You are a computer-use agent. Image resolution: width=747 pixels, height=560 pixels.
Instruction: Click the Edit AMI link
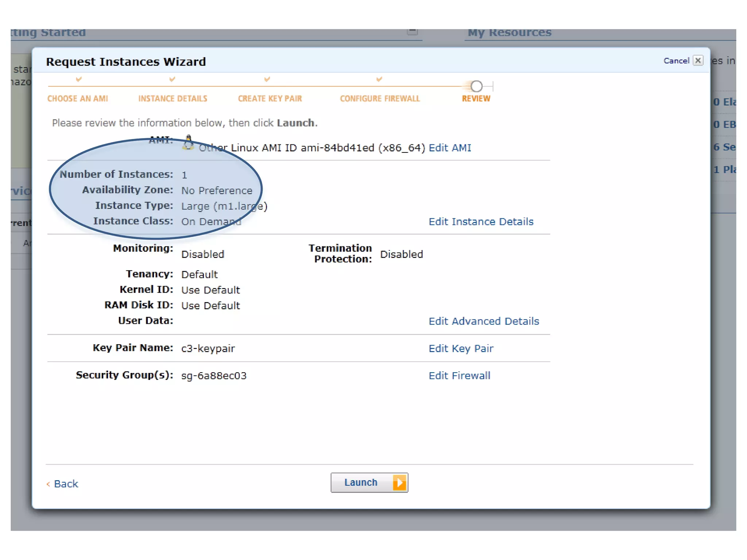click(450, 148)
